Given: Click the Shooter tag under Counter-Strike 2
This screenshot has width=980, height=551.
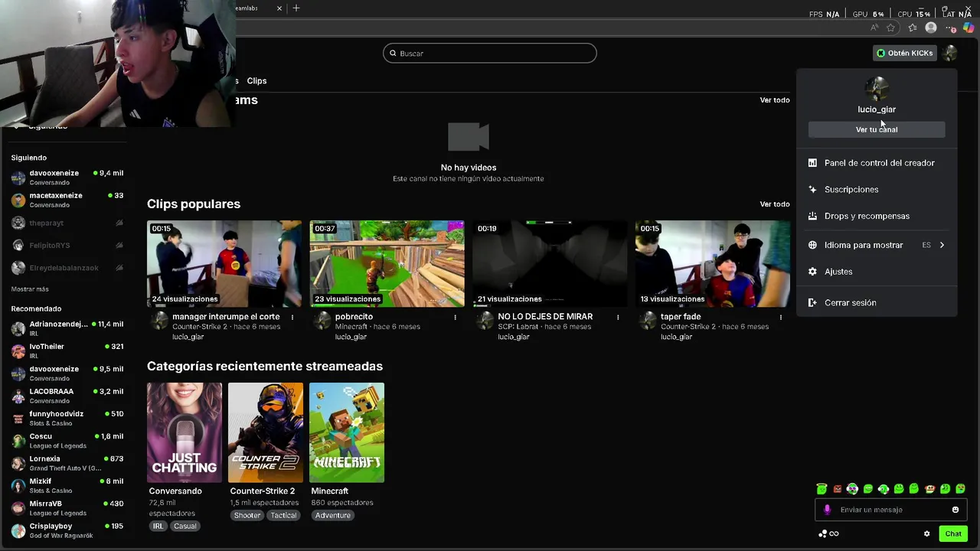Looking at the screenshot, I should coord(247,516).
